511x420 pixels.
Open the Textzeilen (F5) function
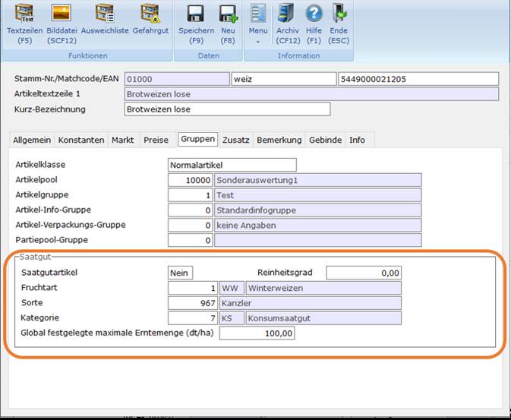click(24, 24)
